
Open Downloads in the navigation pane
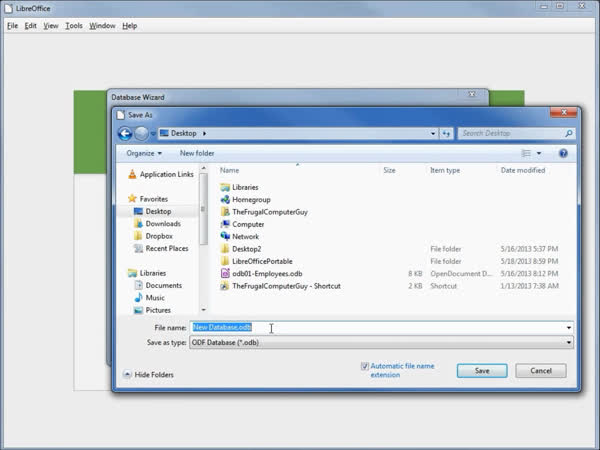163,223
